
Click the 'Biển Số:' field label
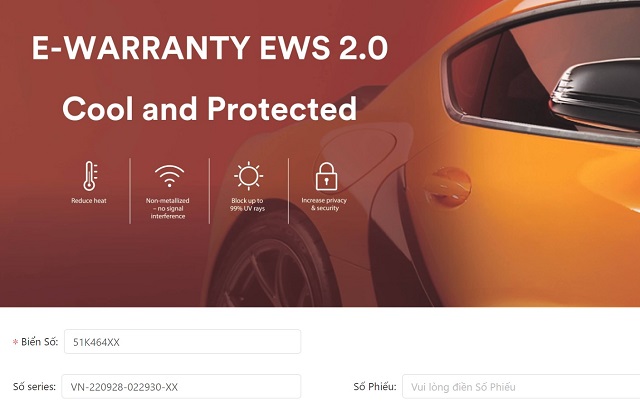click(40, 342)
